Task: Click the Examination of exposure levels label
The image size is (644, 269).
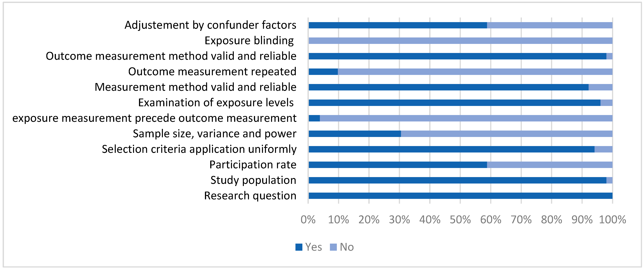Action: pyautogui.click(x=216, y=103)
